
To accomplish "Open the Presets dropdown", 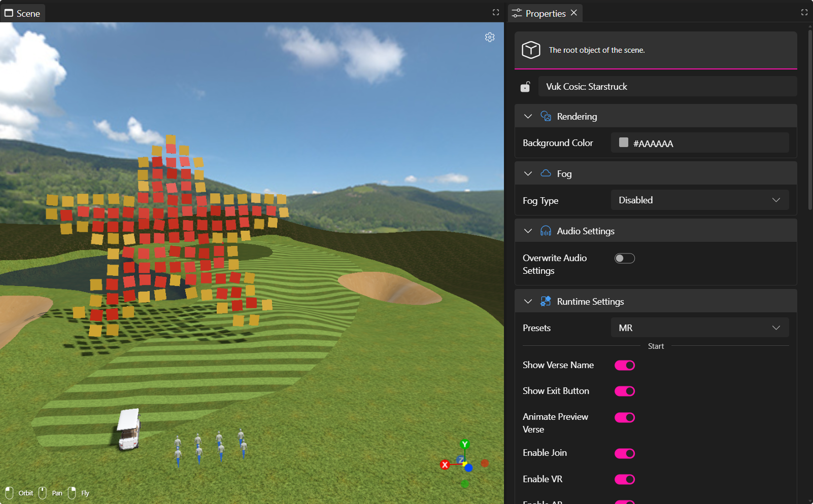I will coord(699,328).
